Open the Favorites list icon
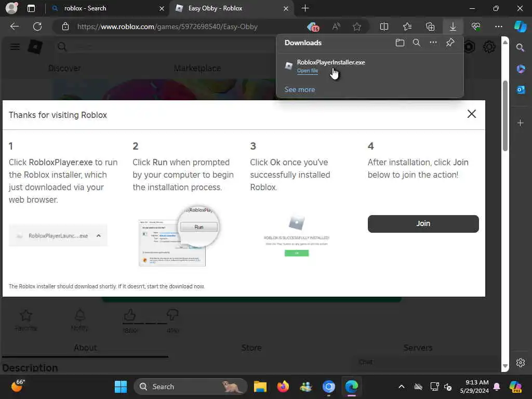The image size is (532, 399). pyautogui.click(x=407, y=26)
